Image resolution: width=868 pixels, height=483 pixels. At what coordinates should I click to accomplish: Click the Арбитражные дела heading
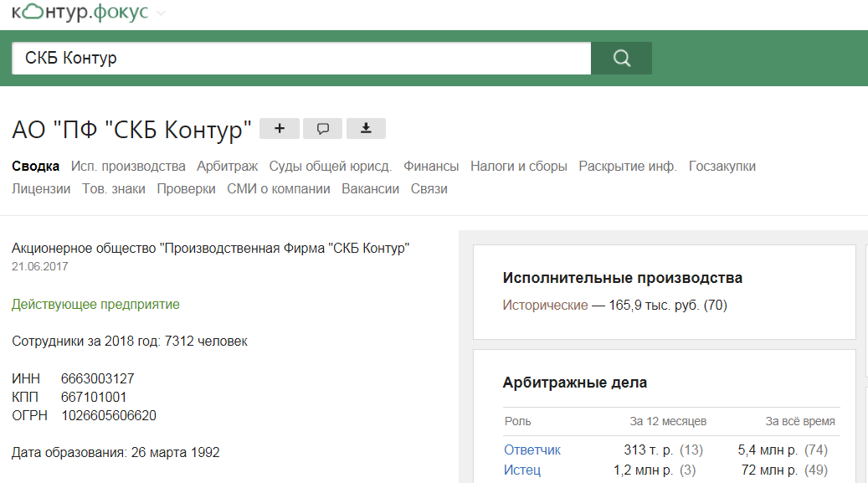pyautogui.click(x=574, y=383)
